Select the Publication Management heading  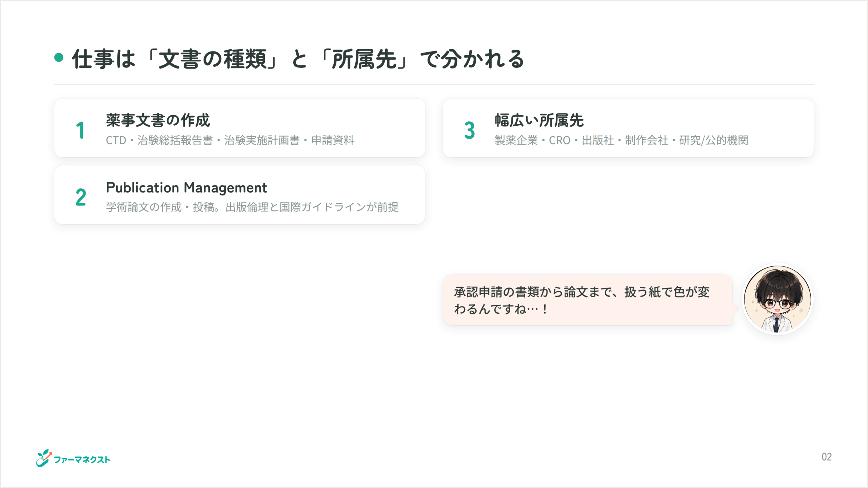tap(186, 188)
